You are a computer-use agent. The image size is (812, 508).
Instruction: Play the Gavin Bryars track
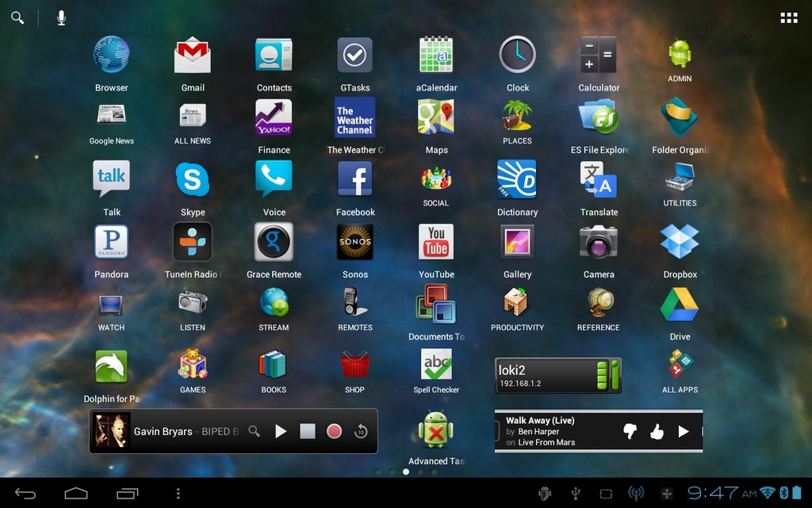281,431
